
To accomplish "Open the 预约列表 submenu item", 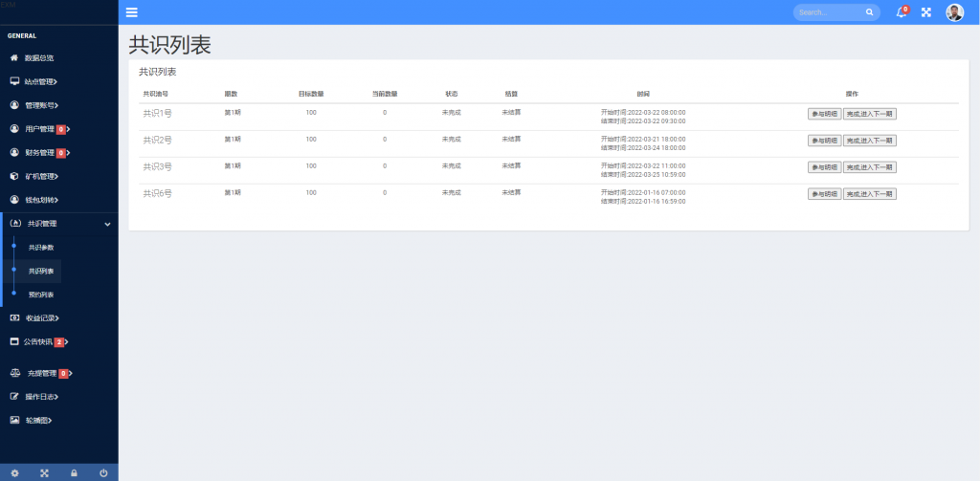I will (41, 295).
